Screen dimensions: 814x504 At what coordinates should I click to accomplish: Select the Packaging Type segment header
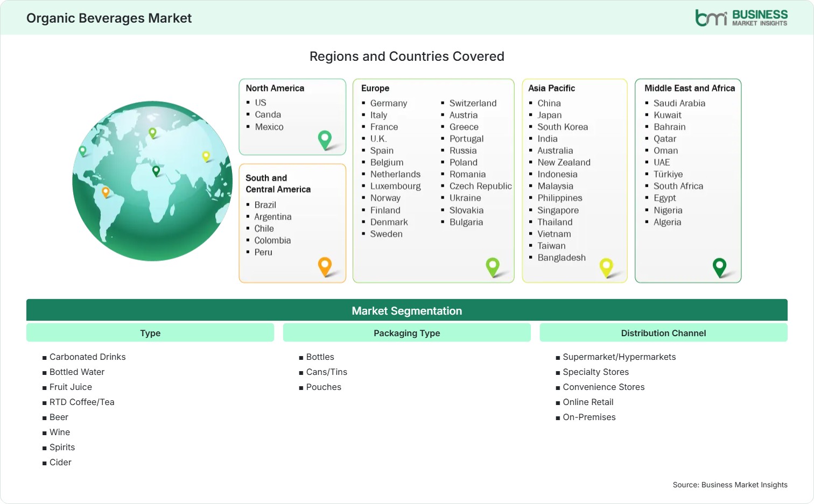point(407,333)
